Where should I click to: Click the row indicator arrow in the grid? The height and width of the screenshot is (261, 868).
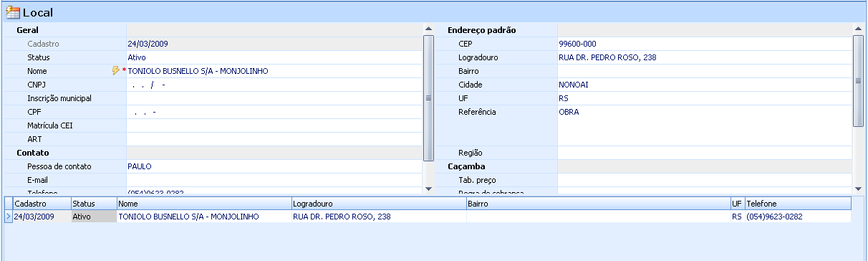coord(8,216)
